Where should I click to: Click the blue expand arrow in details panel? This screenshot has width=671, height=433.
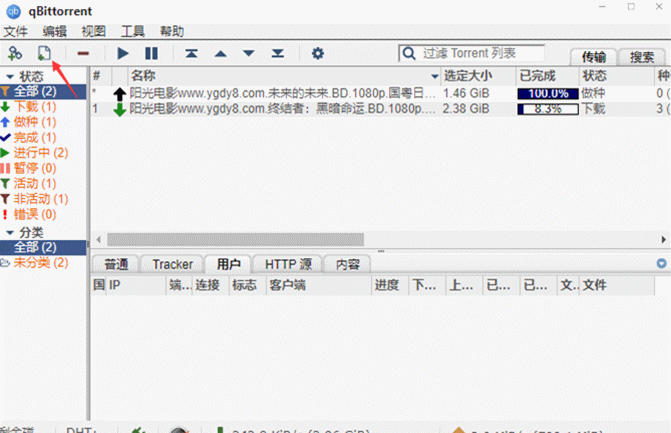[x=661, y=264]
